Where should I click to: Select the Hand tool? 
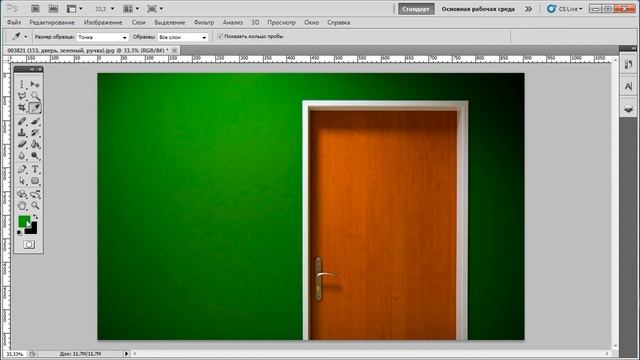(x=22, y=206)
